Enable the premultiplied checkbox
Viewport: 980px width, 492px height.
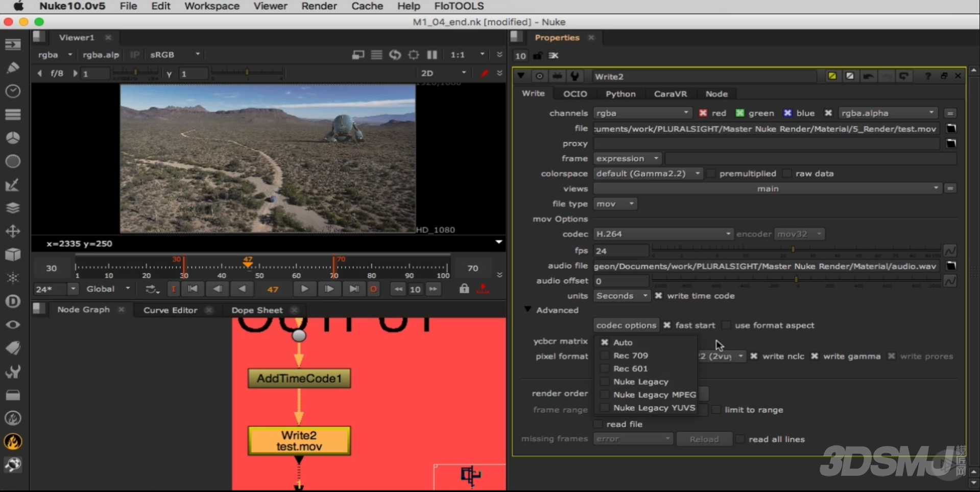[711, 174]
